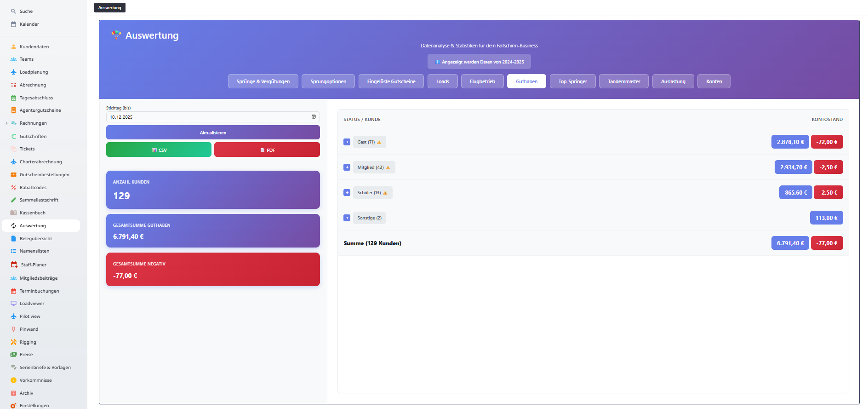This screenshot has height=409, width=868.
Task: Click the Loadplanung airplane icon in sidebar
Action: 13,72
